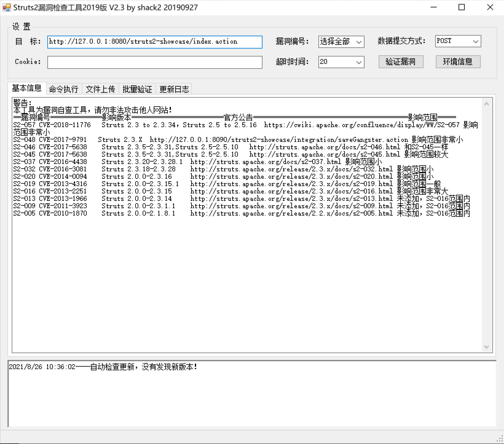Click the S2-005 CVE-2010-1870 row

242,214
